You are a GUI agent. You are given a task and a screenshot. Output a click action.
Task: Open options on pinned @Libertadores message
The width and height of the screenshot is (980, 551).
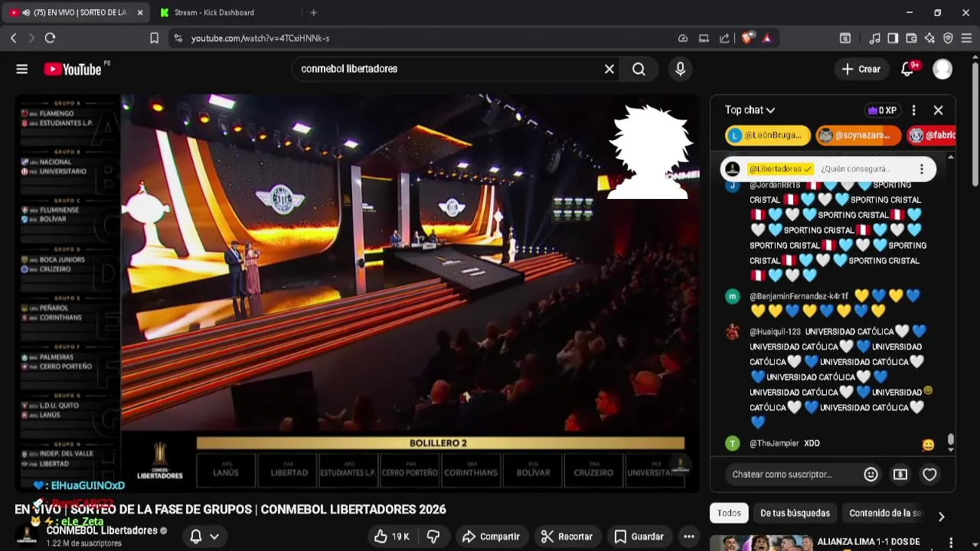coord(922,169)
